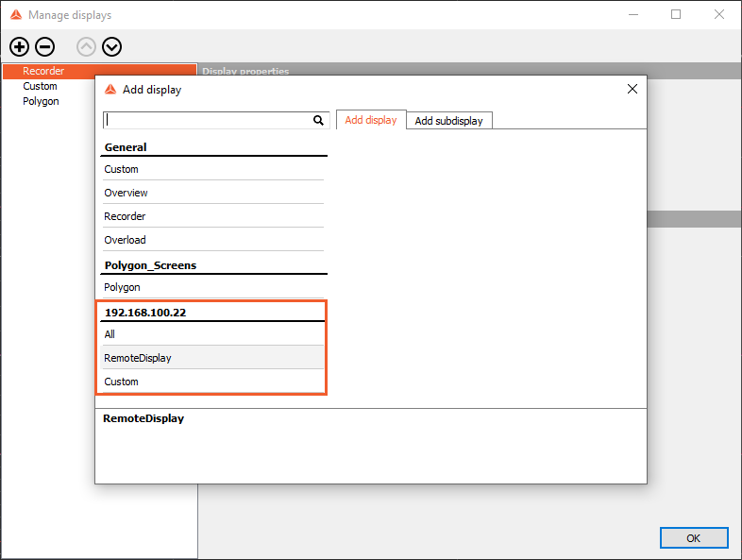Viewport: 742px width, 560px height.
Task: Click the OK button
Action: coord(694,537)
